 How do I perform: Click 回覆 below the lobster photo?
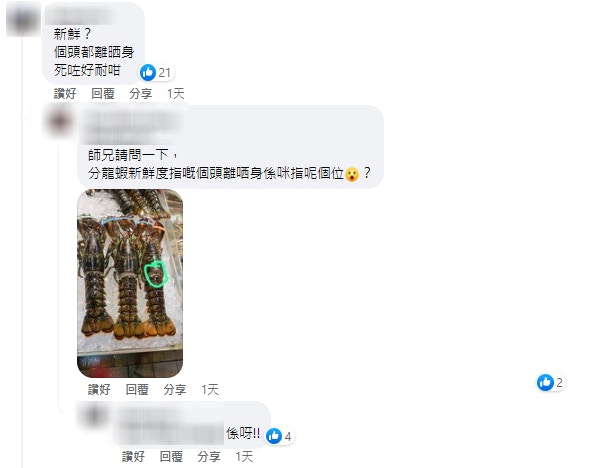[137, 389]
